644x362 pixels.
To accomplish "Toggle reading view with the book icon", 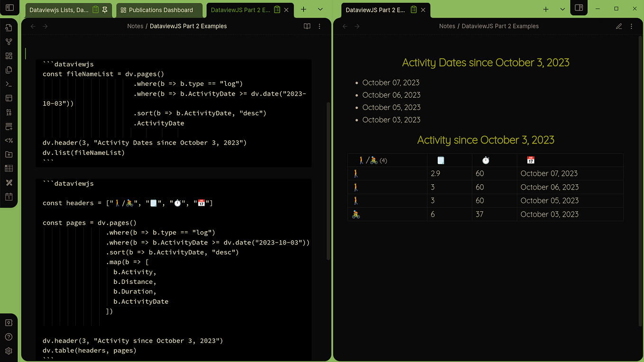I will tap(307, 26).
